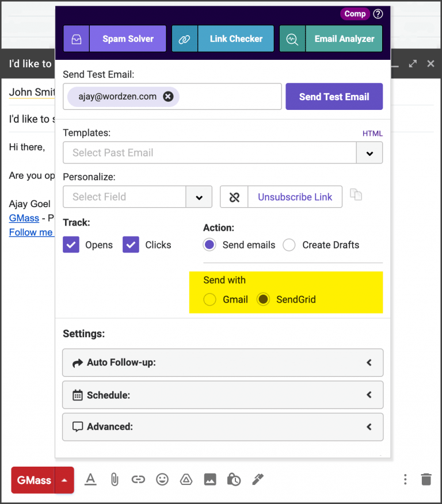Open more options three-dot menu
The image size is (442, 504).
point(405,479)
